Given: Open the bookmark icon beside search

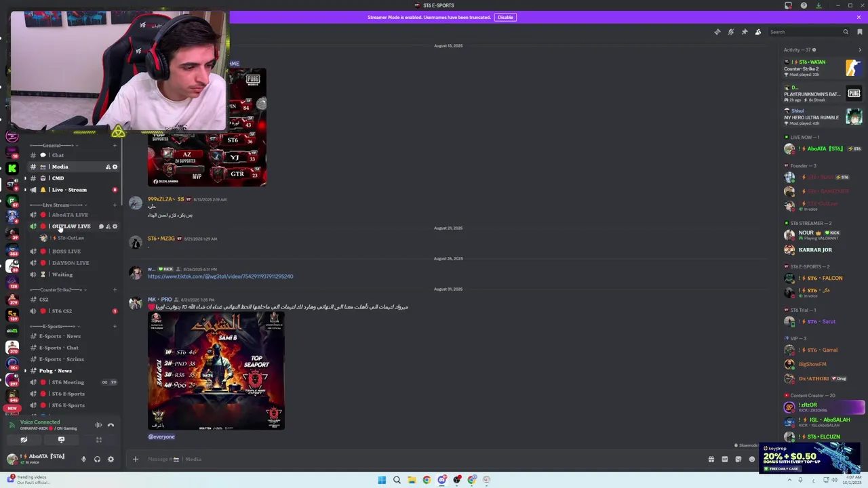Looking at the screenshot, I should click(x=860, y=32).
